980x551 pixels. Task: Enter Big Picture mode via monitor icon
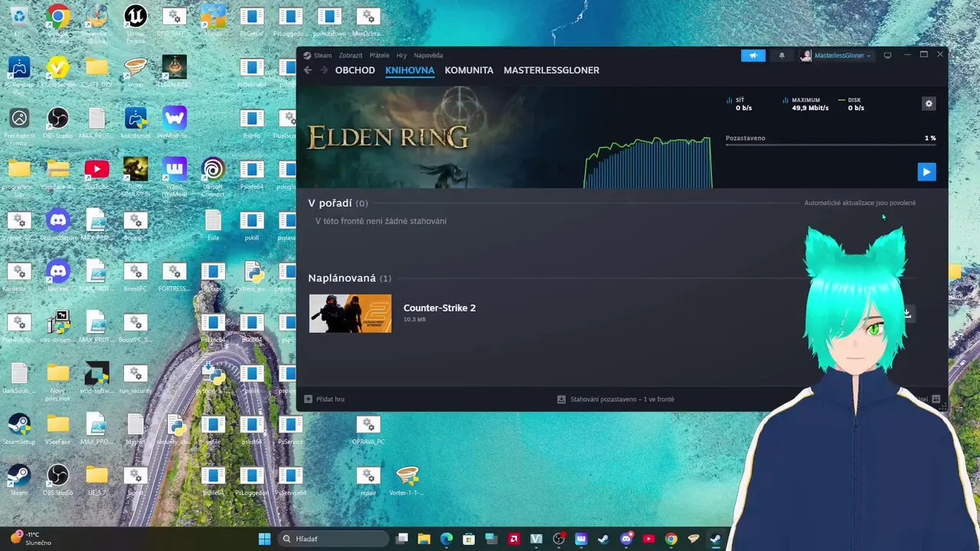pos(887,55)
